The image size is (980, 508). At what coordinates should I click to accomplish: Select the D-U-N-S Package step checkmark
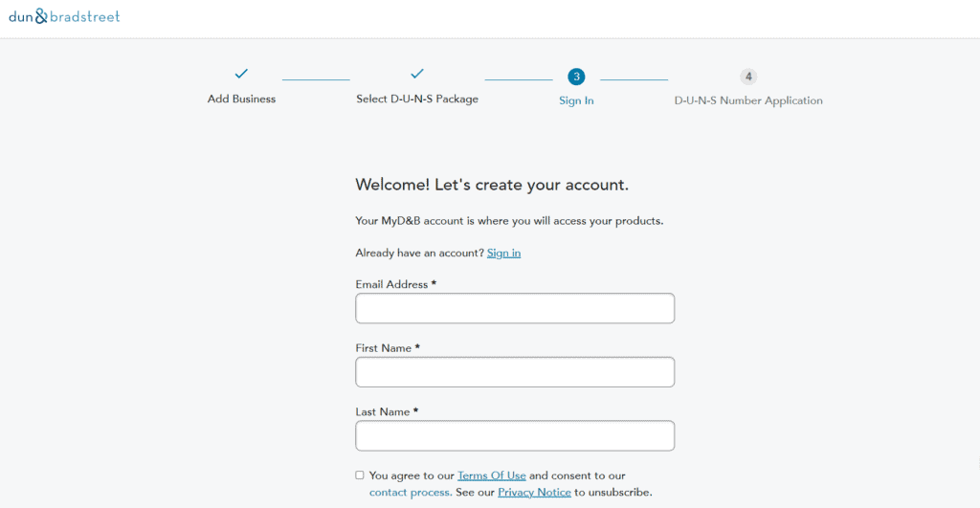click(417, 74)
